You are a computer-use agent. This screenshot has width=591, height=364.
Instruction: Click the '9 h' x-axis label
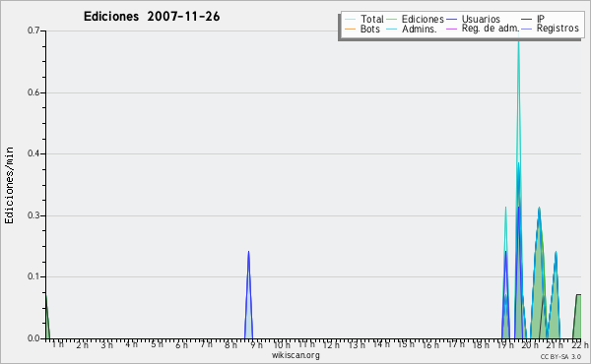pos(257,344)
